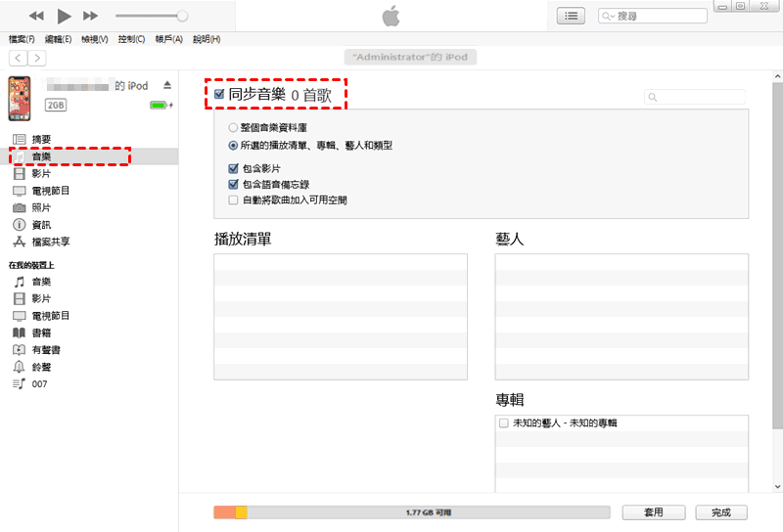Open the 007 playlist in sidebar
The image size is (783, 532).
(39, 384)
